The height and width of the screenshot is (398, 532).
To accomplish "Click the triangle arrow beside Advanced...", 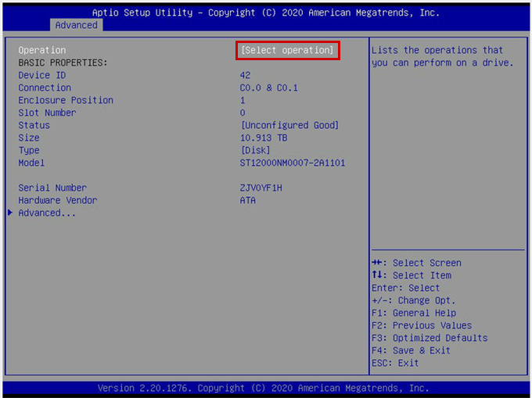I will tap(10, 213).
